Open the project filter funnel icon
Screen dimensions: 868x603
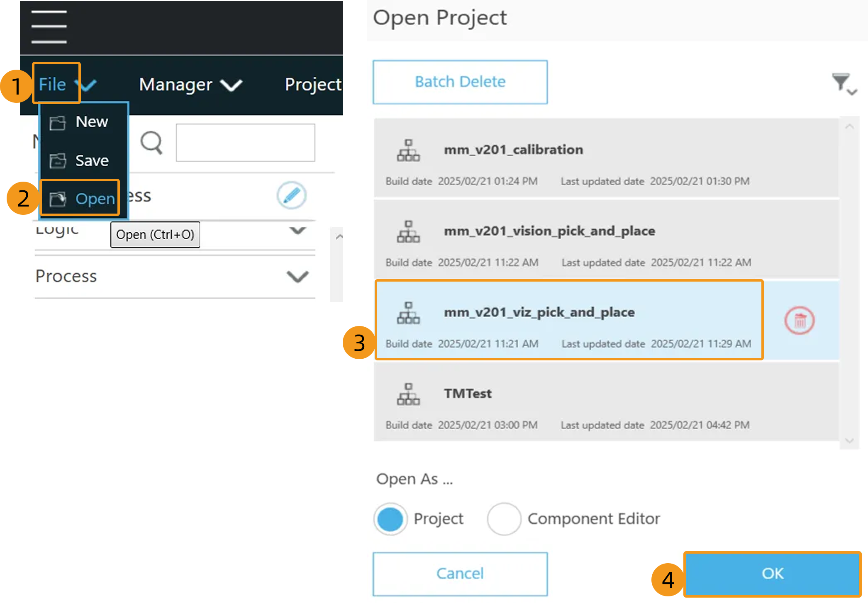[842, 83]
